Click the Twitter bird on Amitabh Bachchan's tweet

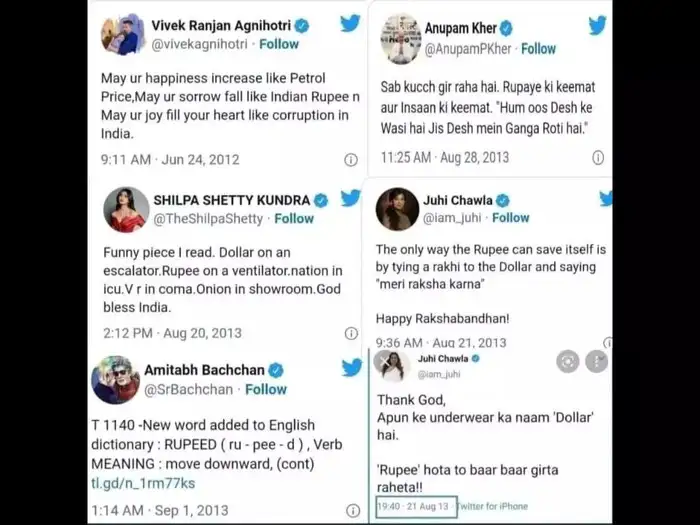(351, 368)
